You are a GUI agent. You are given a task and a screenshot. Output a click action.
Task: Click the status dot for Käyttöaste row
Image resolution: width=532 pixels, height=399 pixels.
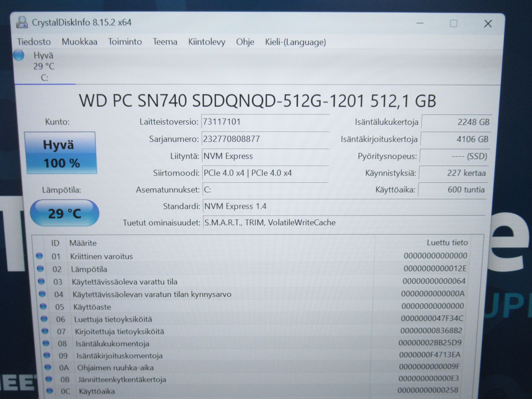[43, 307]
